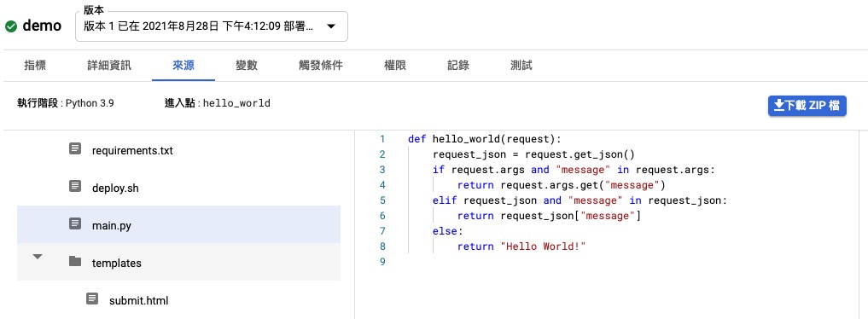Collapse the templates folder triangle
The image size is (868, 319).
38,257
